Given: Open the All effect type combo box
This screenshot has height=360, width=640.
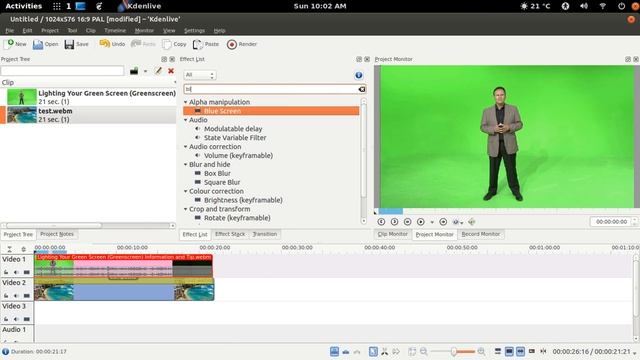Looking at the screenshot, I should click(x=200, y=75).
